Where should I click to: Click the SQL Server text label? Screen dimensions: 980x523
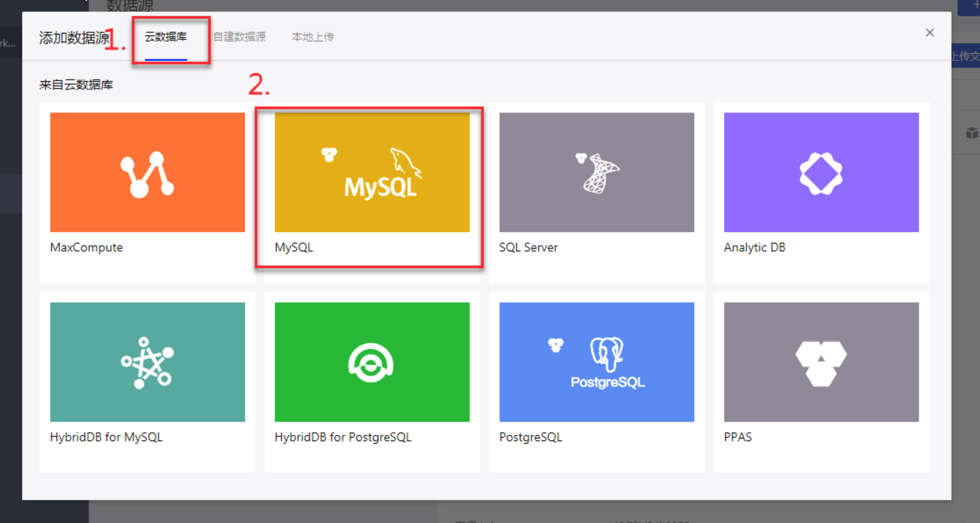point(528,247)
